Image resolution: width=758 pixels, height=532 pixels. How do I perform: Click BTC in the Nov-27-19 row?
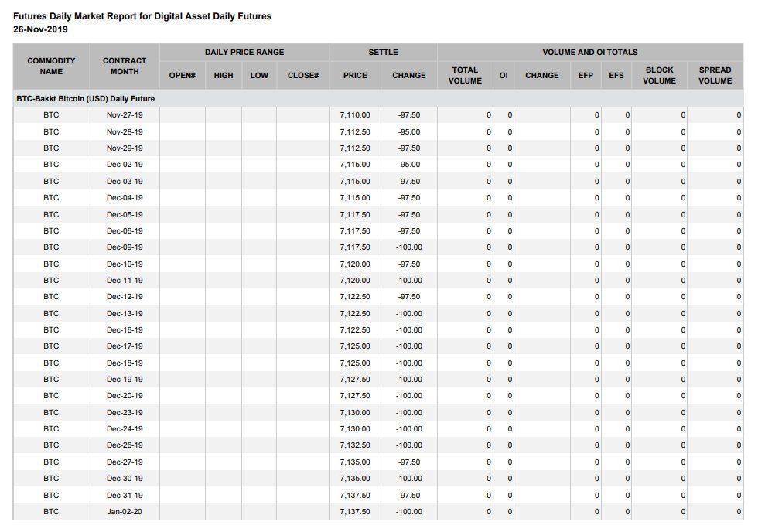tap(51, 115)
